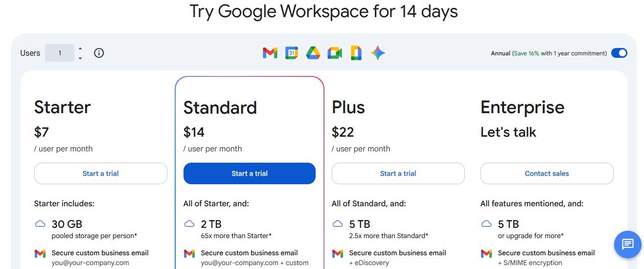Screen dimensions: 644x269
Task: Click the Google Drive icon
Action: click(313, 53)
